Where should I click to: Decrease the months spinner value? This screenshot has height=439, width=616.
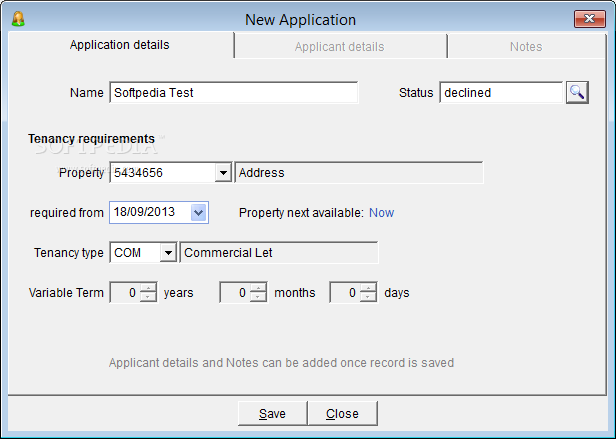point(258,297)
